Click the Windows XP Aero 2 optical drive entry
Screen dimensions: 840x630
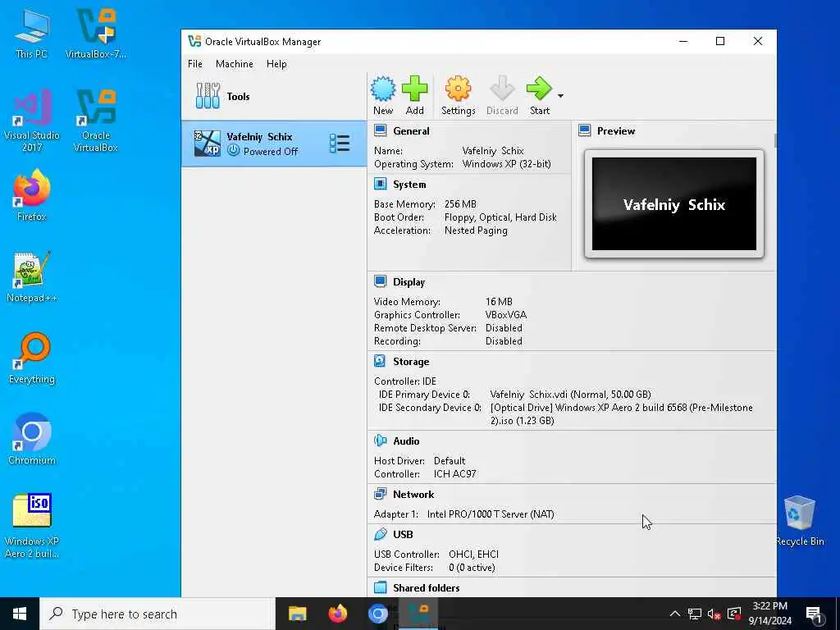[622, 414]
